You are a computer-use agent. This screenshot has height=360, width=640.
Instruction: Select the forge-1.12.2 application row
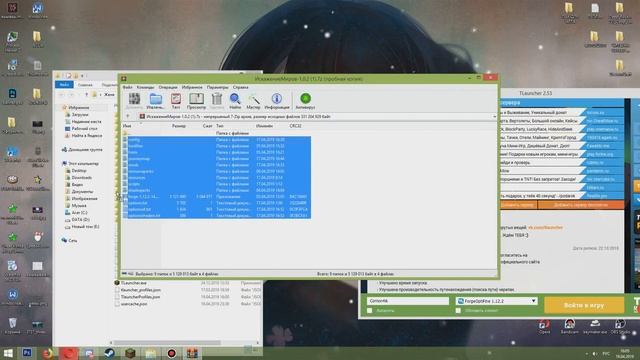[x=216, y=197]
